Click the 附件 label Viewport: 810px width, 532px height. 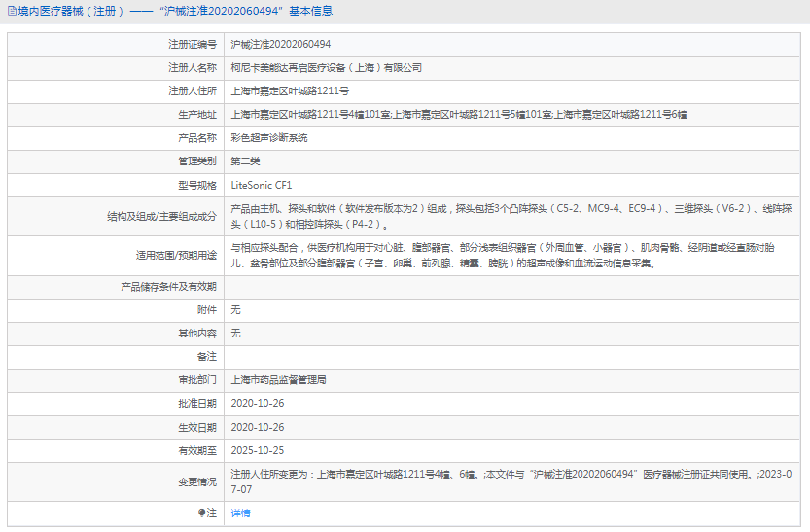point(207,310)
